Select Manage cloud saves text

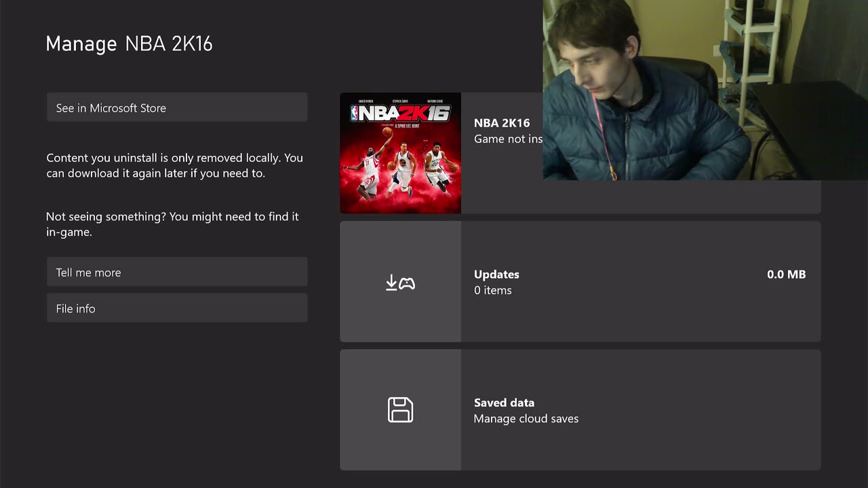pos(526,419)
